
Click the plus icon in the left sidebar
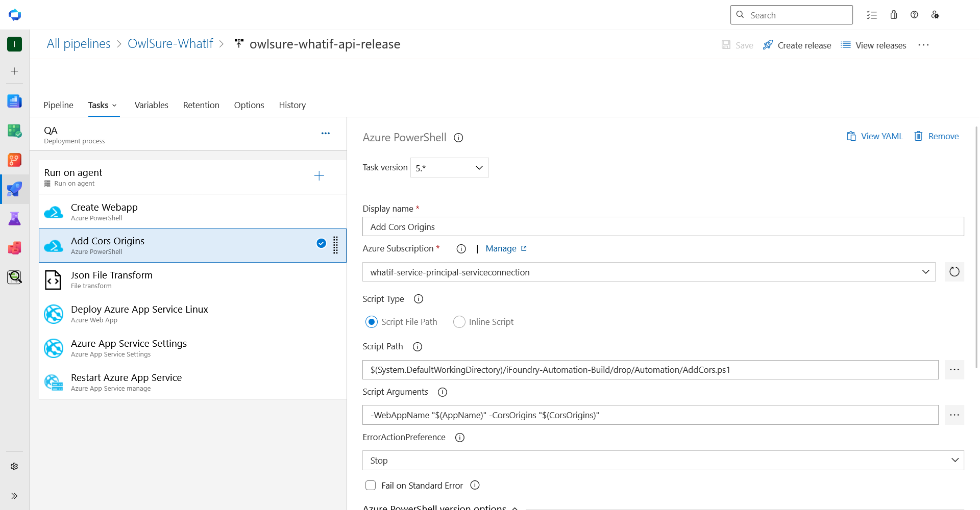[14, 71]
